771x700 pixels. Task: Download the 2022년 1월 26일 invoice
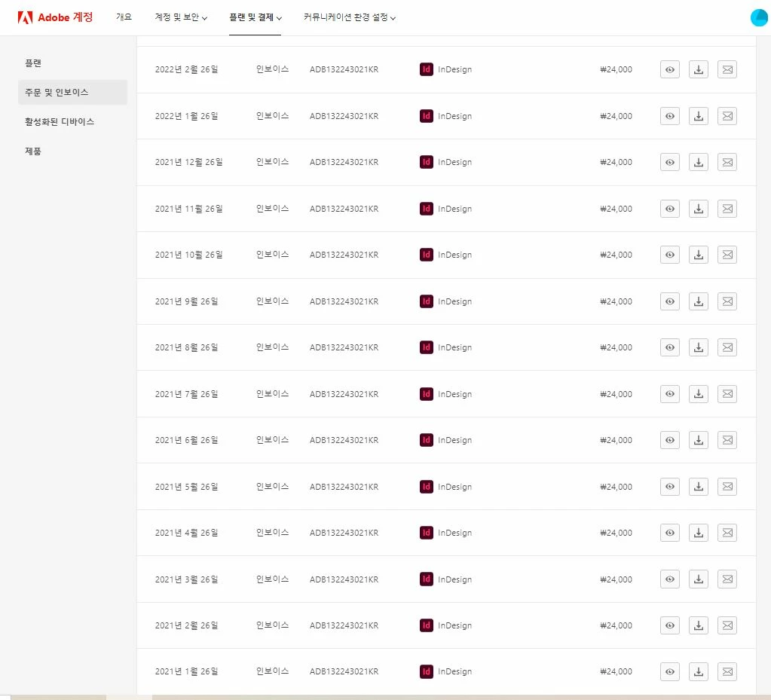698,116
